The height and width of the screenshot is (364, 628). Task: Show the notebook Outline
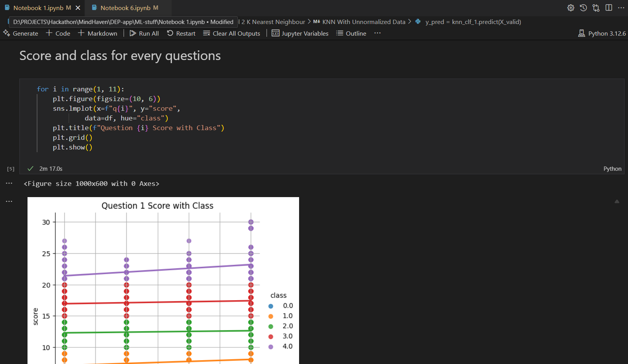coord(351,33)
